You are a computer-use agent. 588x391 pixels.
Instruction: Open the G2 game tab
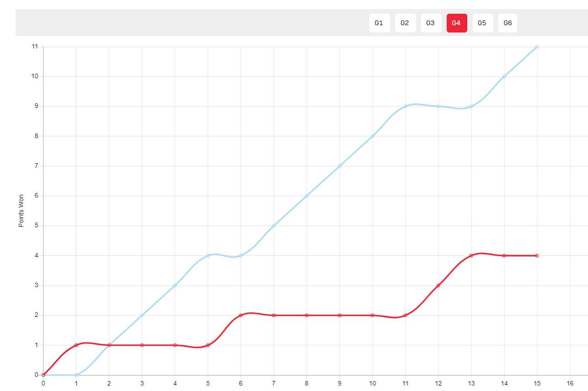pos(405,23)
